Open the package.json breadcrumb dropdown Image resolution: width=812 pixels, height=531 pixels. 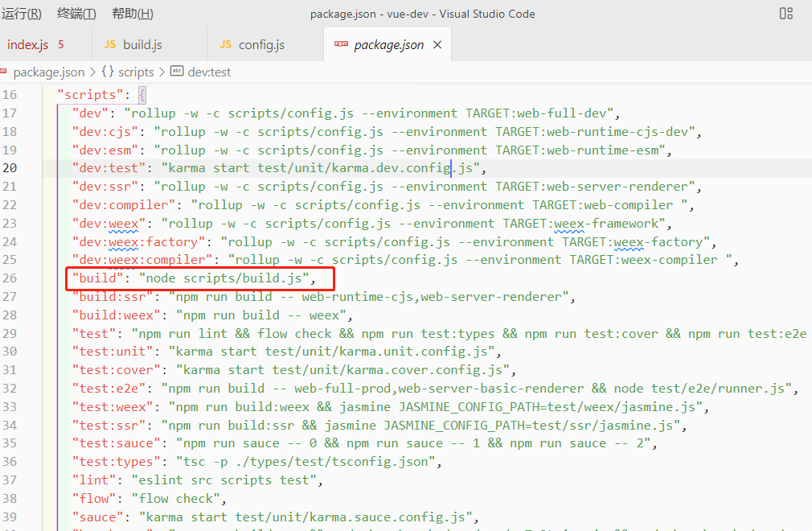click(48, 72)
